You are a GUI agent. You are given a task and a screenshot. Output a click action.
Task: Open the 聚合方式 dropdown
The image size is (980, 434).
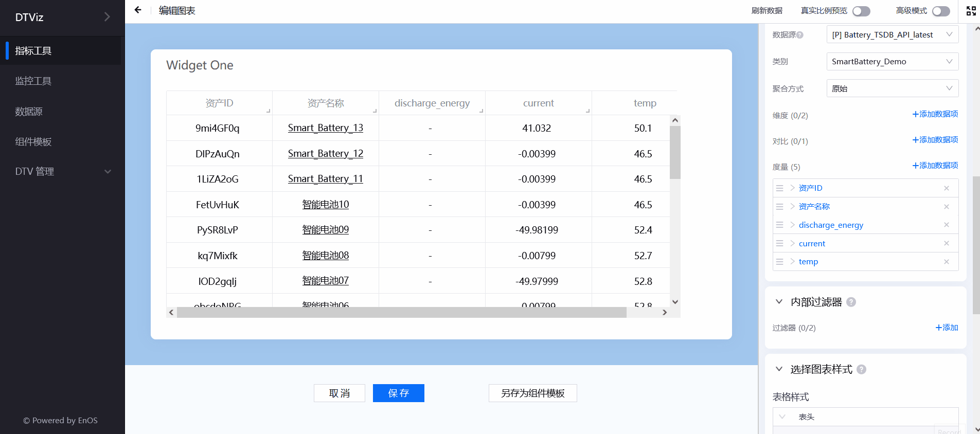892,88
